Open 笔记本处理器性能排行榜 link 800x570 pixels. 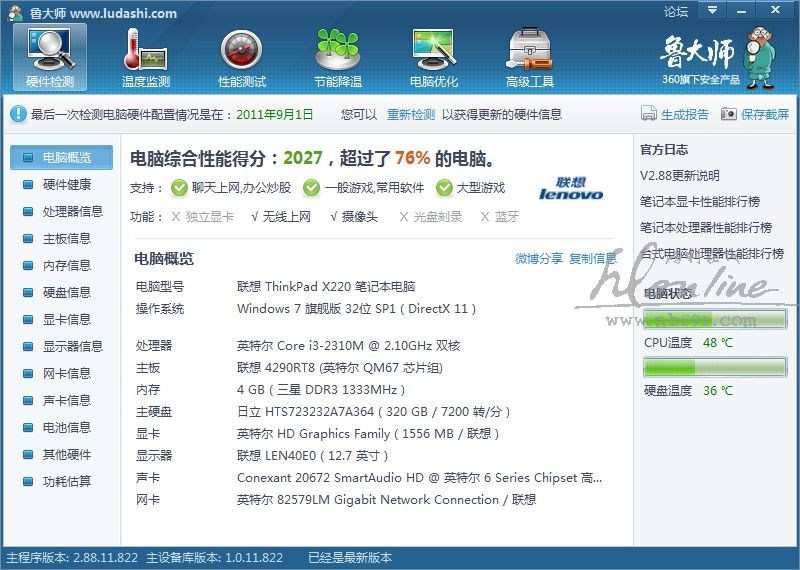click(x=706, y=228)
